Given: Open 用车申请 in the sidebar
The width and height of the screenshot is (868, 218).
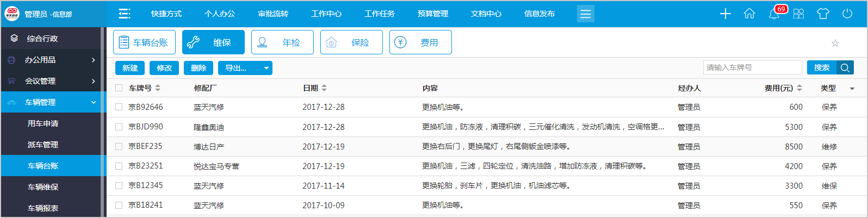Looking at the screenshot, I should 43,123.
